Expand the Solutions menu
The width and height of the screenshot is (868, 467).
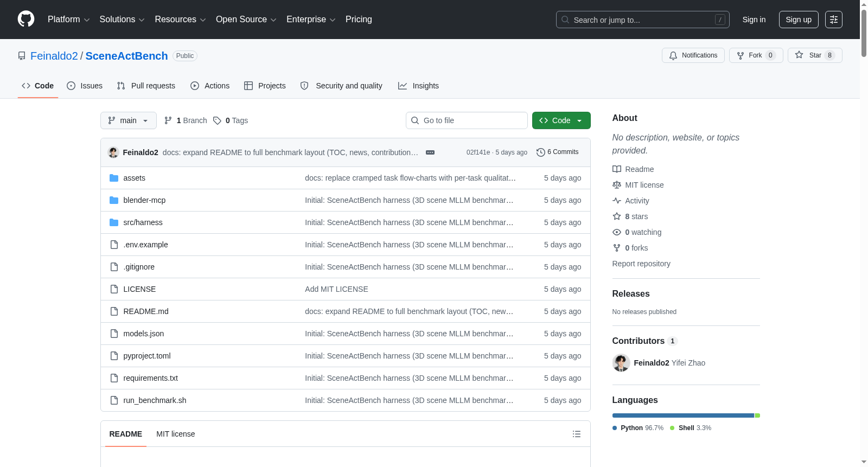[x=122, y=20]
